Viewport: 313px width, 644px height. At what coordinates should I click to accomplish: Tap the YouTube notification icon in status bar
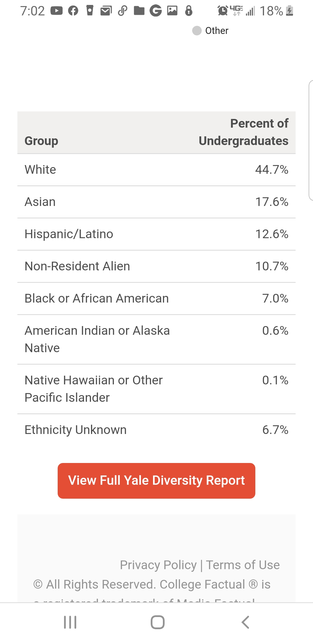pos(57,11)
